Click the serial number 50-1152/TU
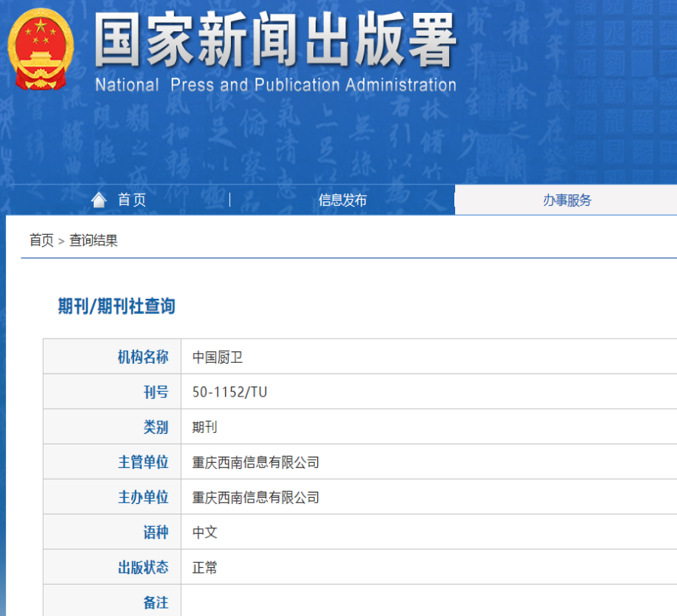The height and width of the screenshot is (616, 677). (x=229, y=392)
